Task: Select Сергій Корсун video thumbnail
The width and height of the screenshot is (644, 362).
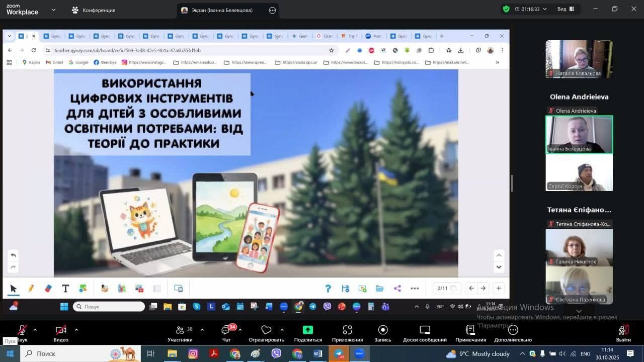Action: pos(579,172)
